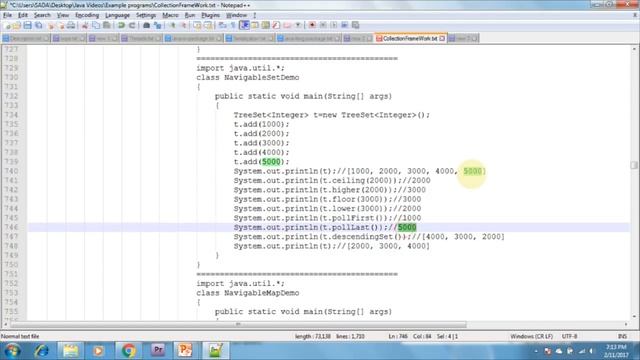Click the volume icon in the system tray
Screen dimensions: 640x360
tap(591, 351)
